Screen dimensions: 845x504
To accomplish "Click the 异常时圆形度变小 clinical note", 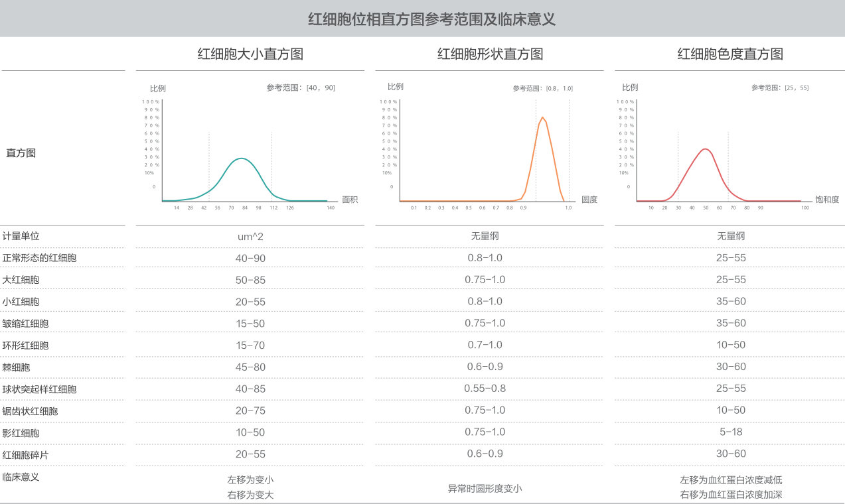I will tap(485, 489).
